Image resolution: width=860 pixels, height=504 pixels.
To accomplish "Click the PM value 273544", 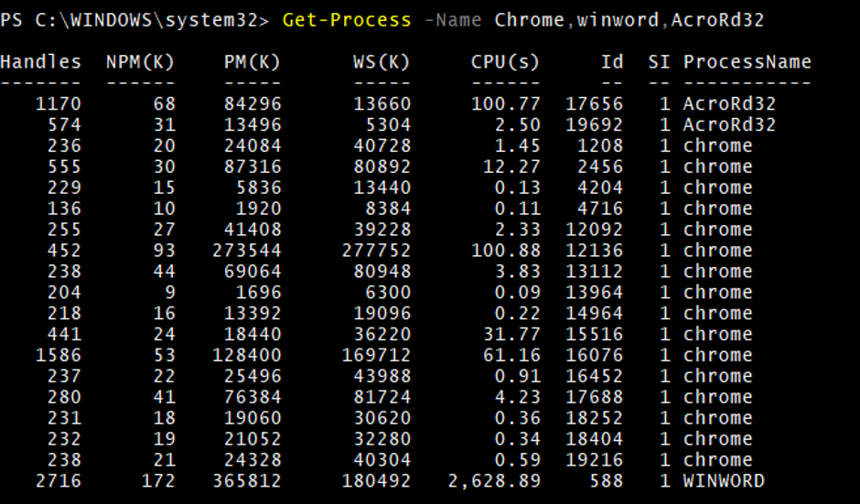I will click(247, 251).
